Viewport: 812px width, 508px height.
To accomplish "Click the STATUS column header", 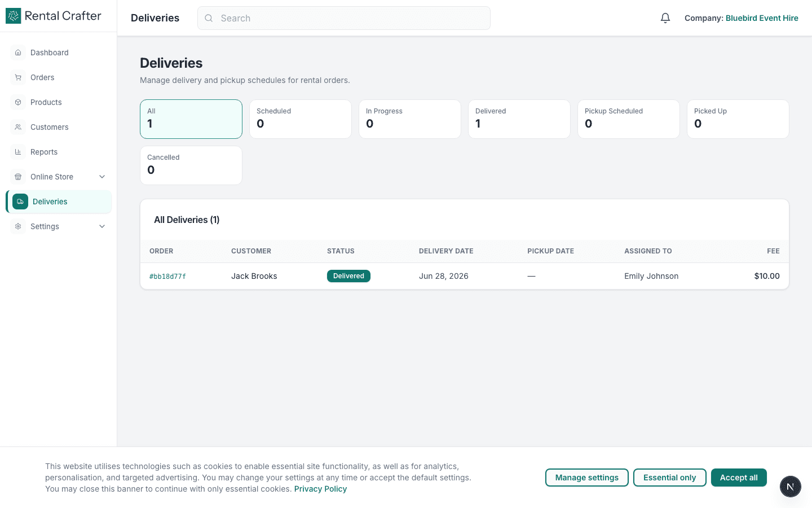I will click(341, 251).
